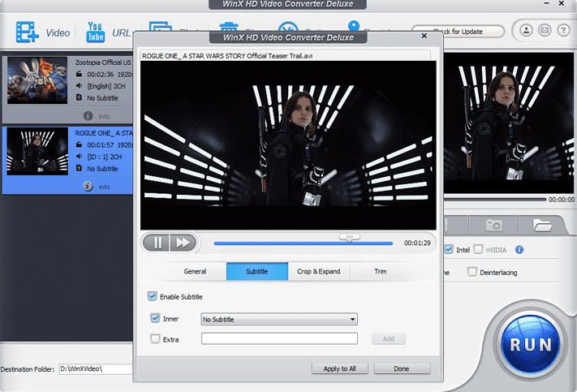This screenshot has height=392, width=577.
Task: Uncheck Enable Subtitle checkbox
Action: coord(153,296)
